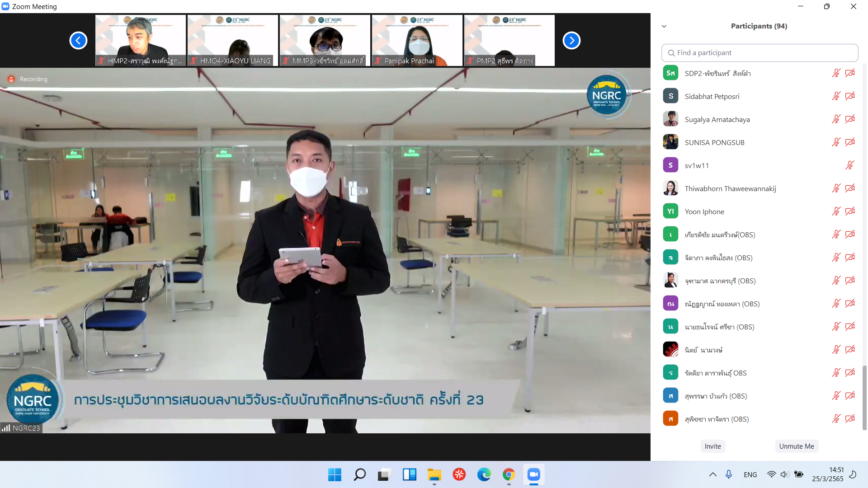This screenshot has width=868, height=488.
Task: Click the Unmute Me button
Action: (x=797, y=446)
